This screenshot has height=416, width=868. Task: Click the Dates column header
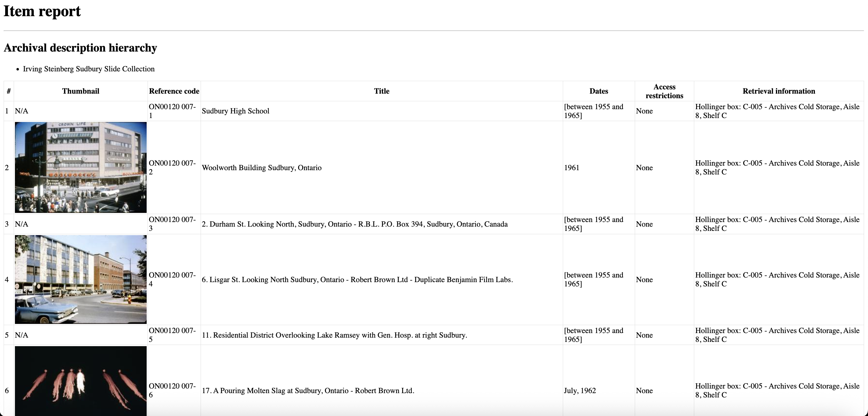[x=598, y=91]
